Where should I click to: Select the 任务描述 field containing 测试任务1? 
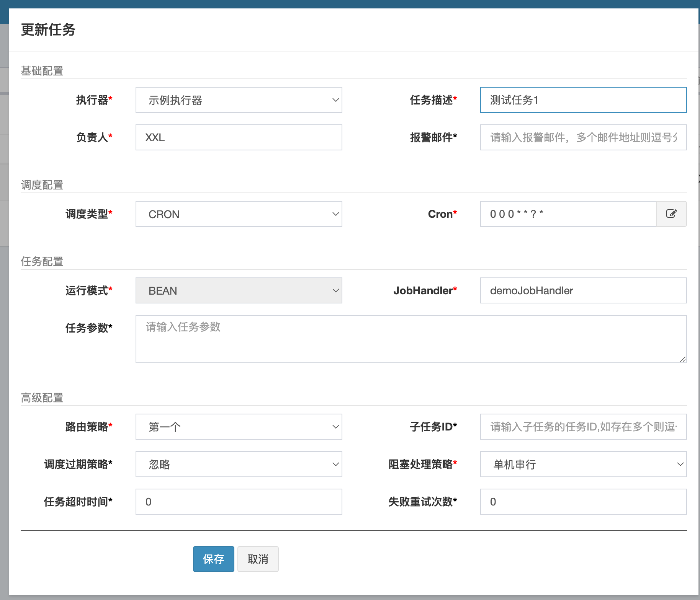pyautogui.click(x=583, y=100)
